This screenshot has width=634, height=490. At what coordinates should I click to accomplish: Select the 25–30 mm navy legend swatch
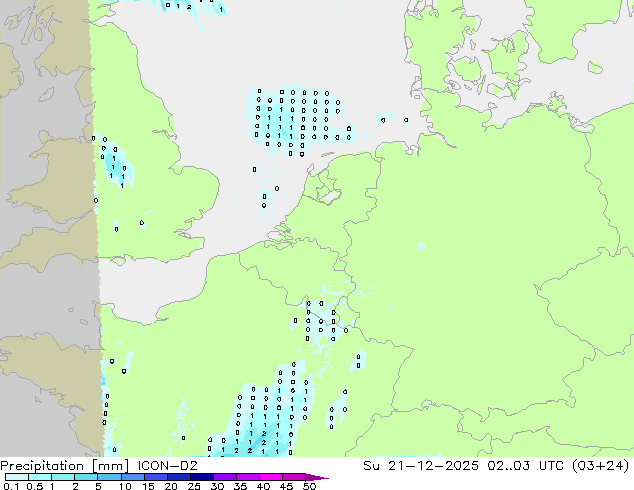tap(202, 477)
